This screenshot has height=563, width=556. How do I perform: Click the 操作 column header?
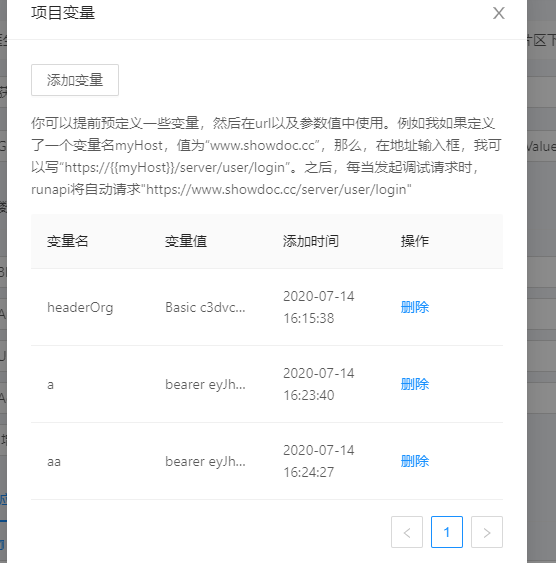click(415, 241)
